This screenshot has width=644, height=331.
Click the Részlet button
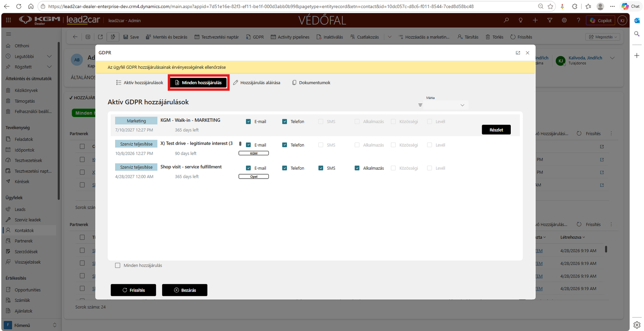(496, 130)
